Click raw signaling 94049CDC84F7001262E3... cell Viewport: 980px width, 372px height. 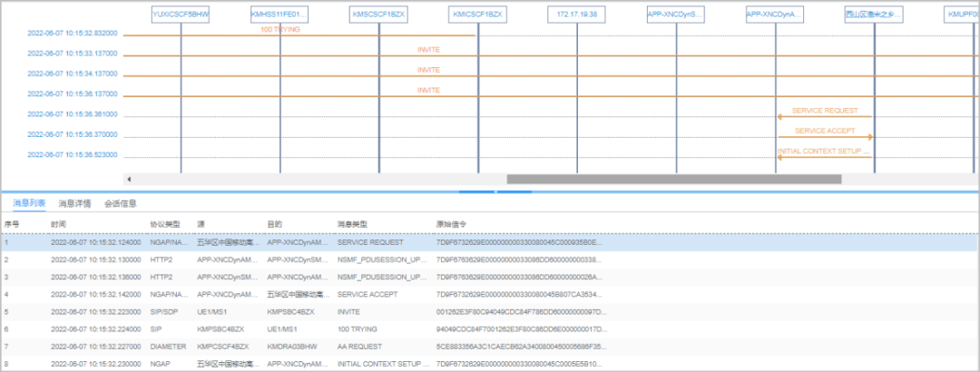coord(521,328)
